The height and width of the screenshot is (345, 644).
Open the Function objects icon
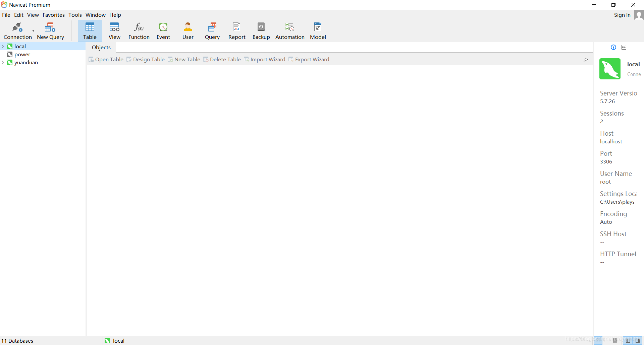139,31
